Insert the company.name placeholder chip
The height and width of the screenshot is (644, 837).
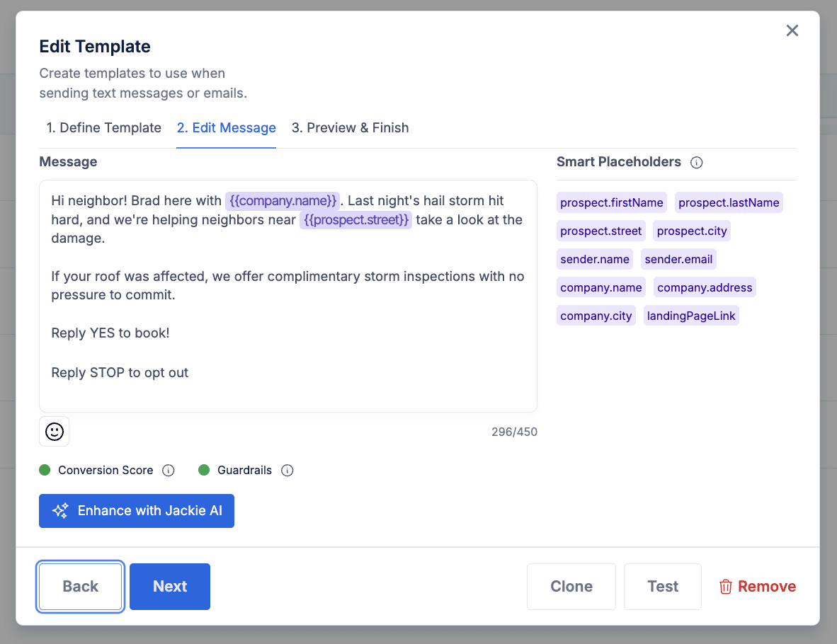(x=601, y=287)
